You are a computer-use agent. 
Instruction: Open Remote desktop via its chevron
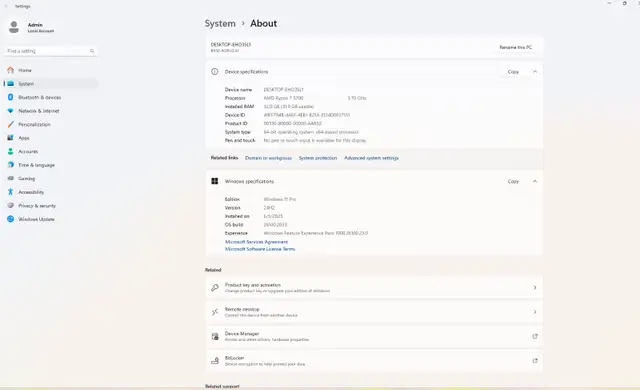[x=535, y=312]
